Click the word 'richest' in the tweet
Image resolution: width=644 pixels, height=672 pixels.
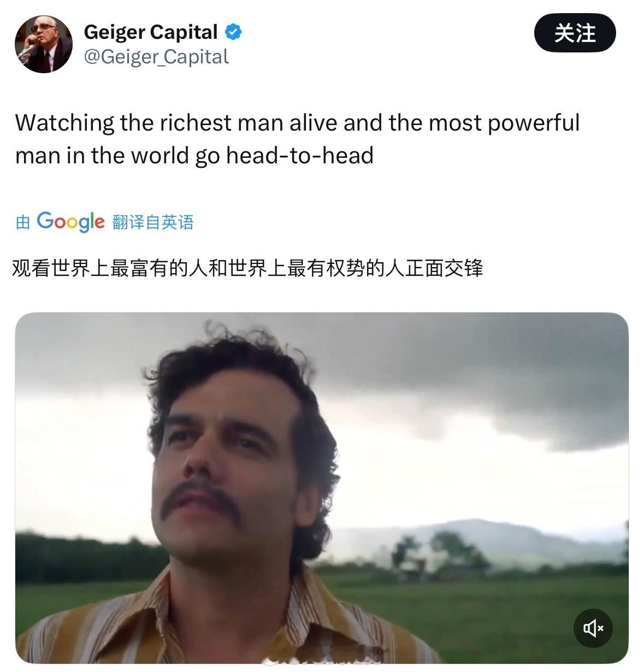tap(196, 123)
